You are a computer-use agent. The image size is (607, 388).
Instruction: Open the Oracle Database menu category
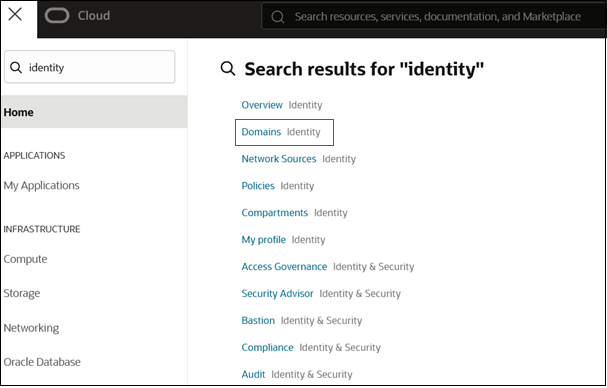tap(42, 362)
